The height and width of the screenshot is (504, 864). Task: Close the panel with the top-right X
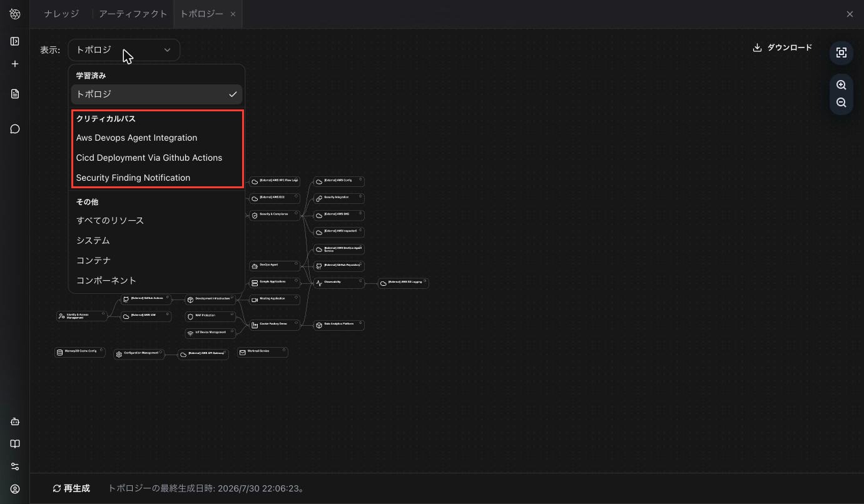(x=850, y=14)
